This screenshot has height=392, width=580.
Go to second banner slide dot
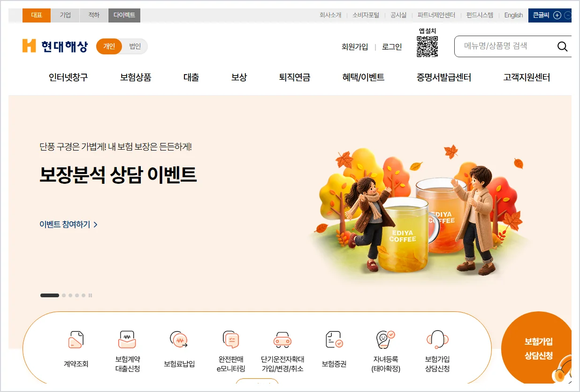coord(64,295)
